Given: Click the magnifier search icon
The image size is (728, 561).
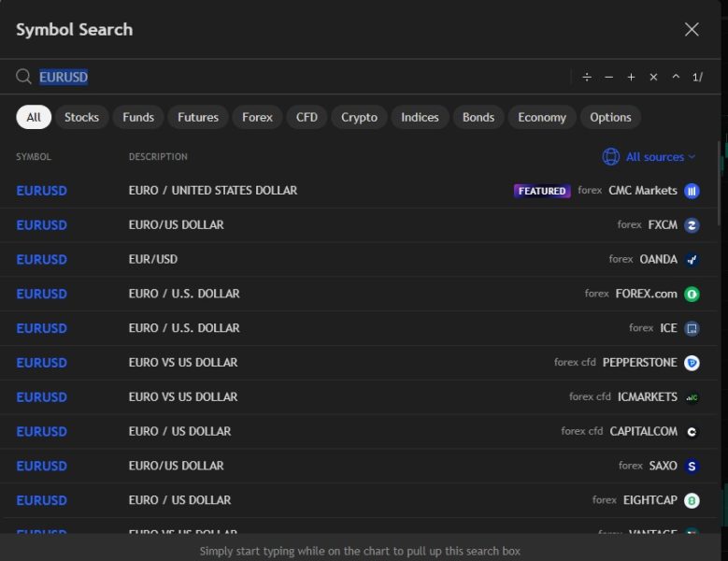Looking at the screenshot, I should point(23,77).
